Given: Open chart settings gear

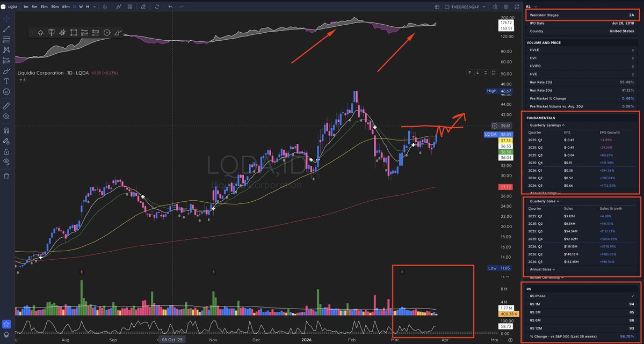Looking at the screenshot, I should coord(506,7).
